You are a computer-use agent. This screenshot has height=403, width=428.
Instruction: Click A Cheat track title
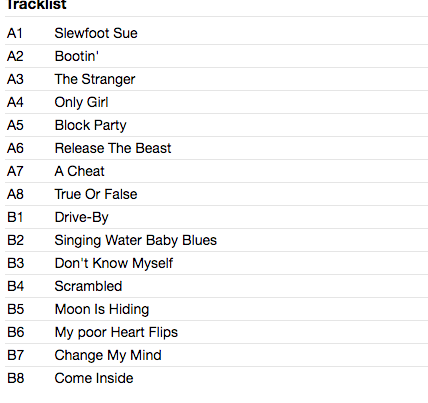tap(80, 171)
